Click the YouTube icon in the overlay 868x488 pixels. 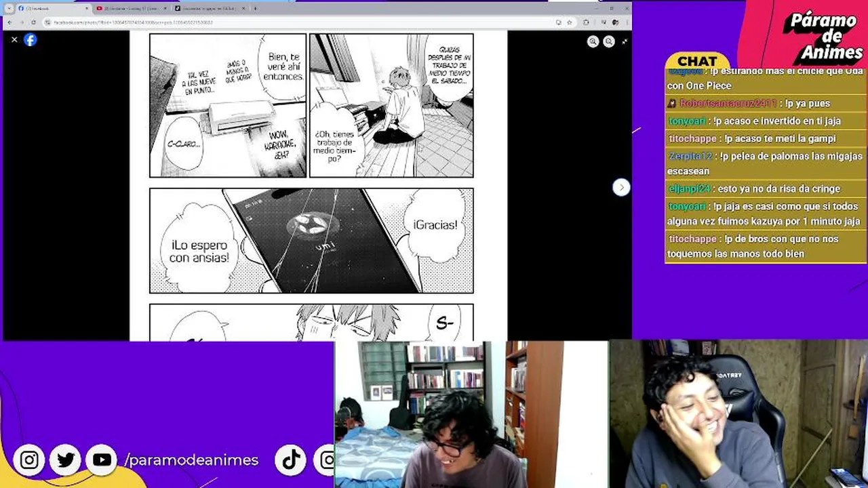tap(102, 460)
